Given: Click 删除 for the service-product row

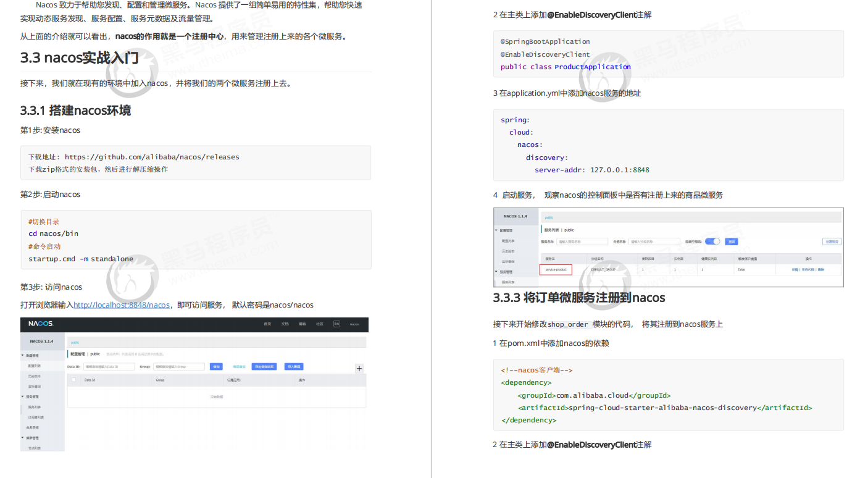Looking at the screenshot, I should point(820,270).
